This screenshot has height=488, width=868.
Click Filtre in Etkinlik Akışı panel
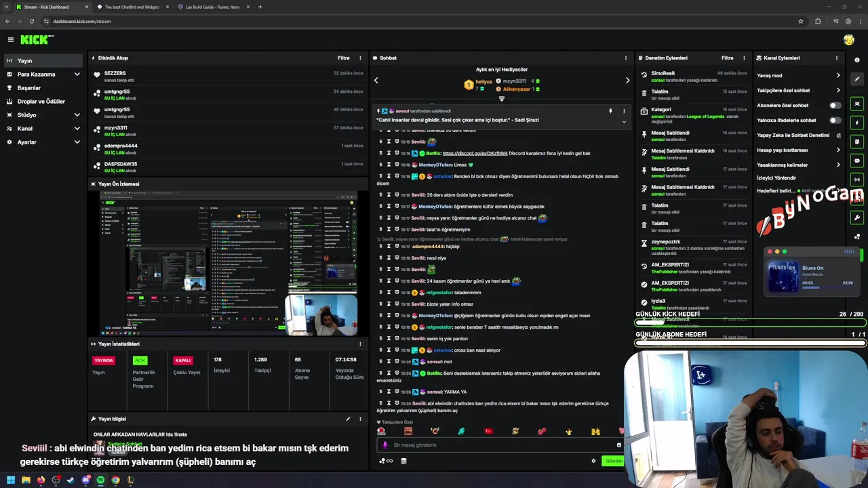[x=343, y=58]
